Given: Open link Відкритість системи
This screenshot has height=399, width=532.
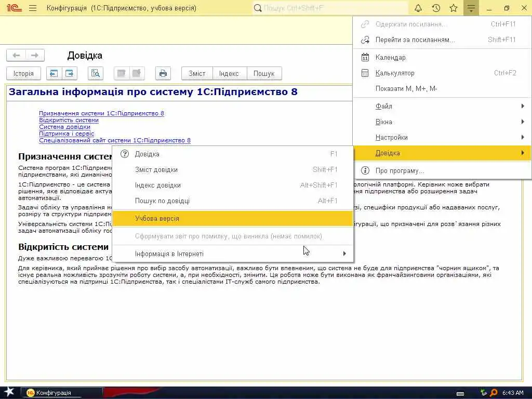Looking at the screenshot, I should click(69, 120).
